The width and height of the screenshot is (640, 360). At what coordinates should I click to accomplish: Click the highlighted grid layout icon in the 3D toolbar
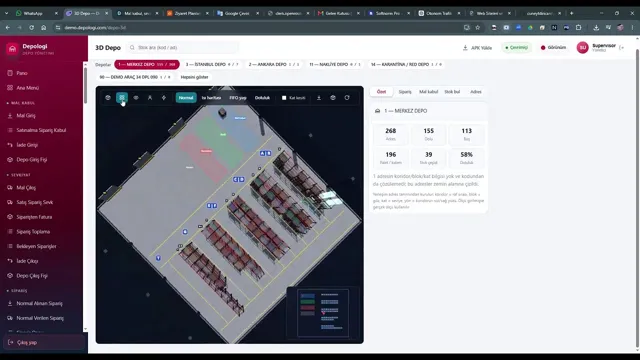122,98
